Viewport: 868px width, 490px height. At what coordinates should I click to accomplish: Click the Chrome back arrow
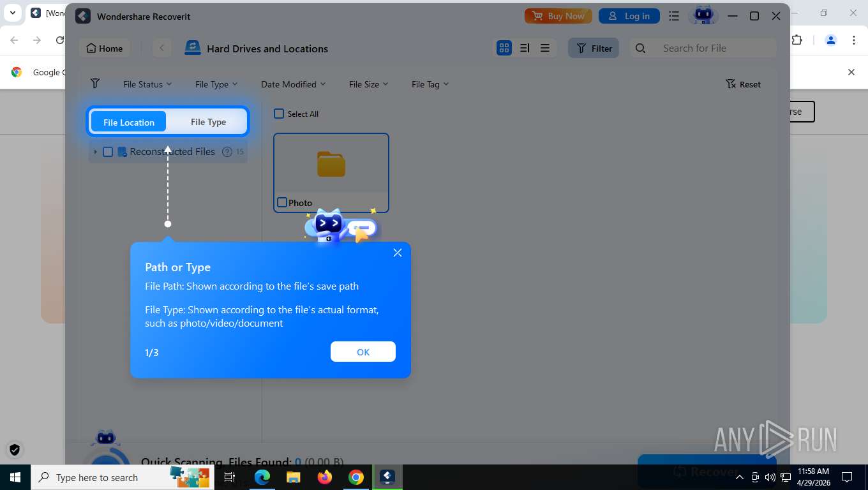click(x=14, y=40)
